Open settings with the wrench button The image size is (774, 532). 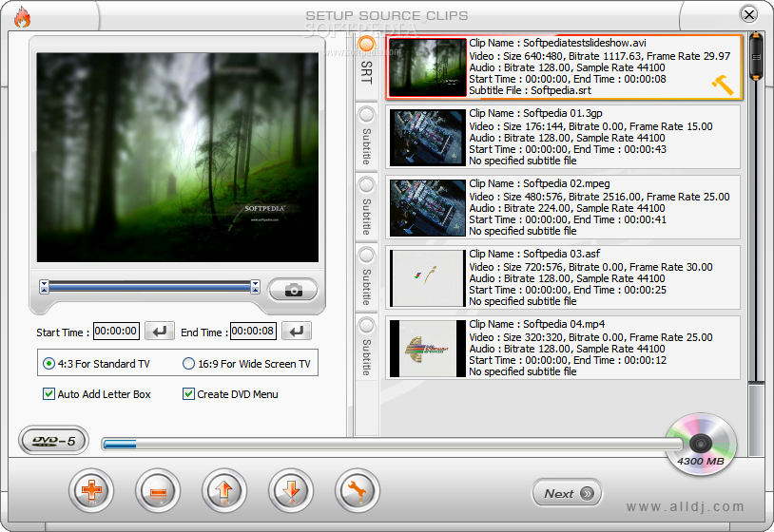tap(358, 491)
